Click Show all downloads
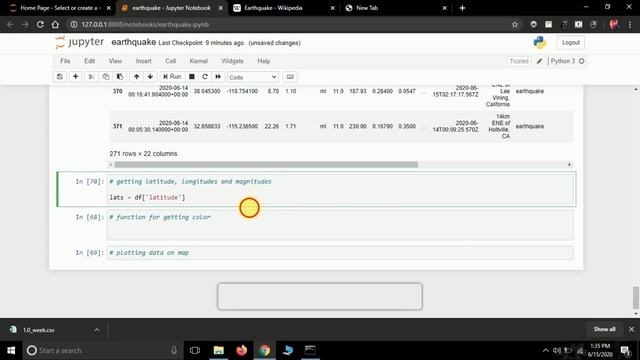The height and width of the screenshot is (360, 640). [x=604, y=329]
